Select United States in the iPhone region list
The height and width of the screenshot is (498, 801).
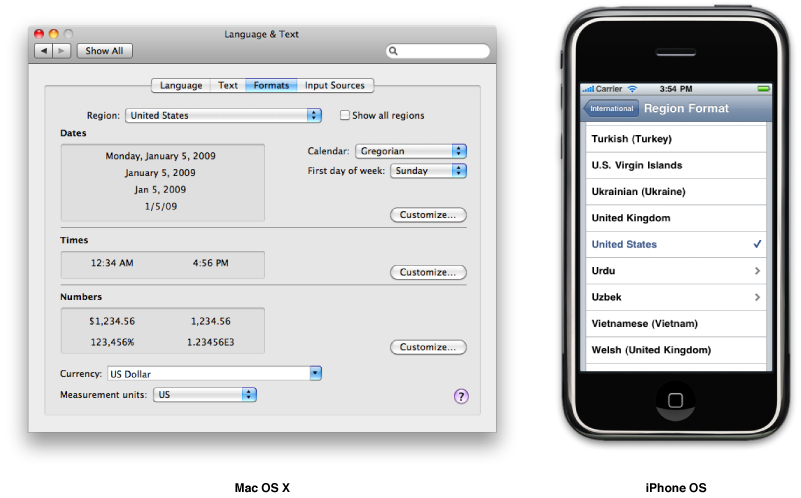click(x=676, y=245)
